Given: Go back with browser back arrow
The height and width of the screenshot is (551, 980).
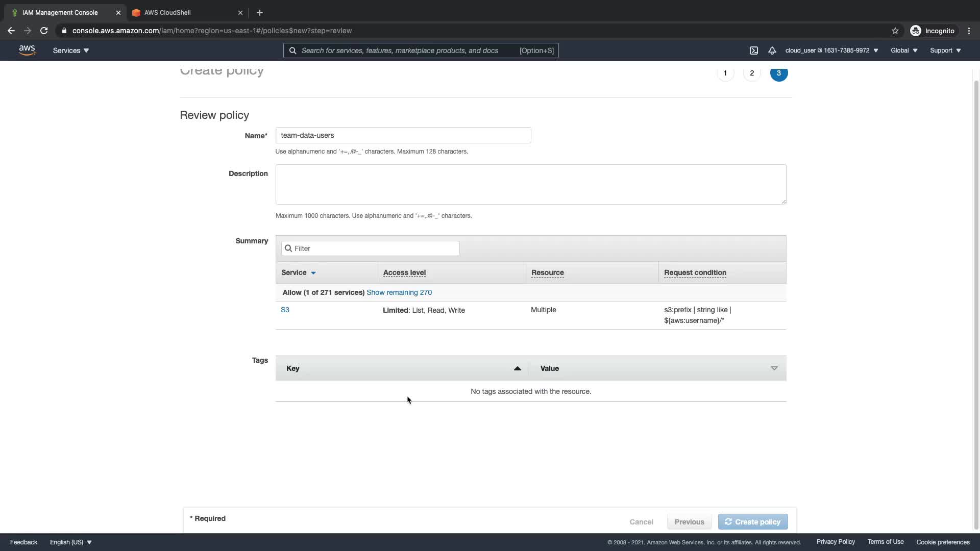Looking at the screenshot, I should click(x=11, y=31).
